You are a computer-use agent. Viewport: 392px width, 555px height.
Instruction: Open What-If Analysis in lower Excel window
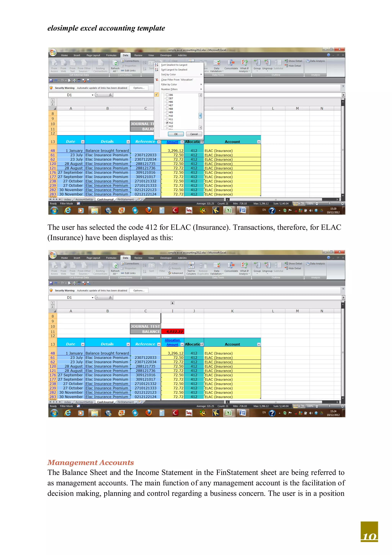[244, 268]
